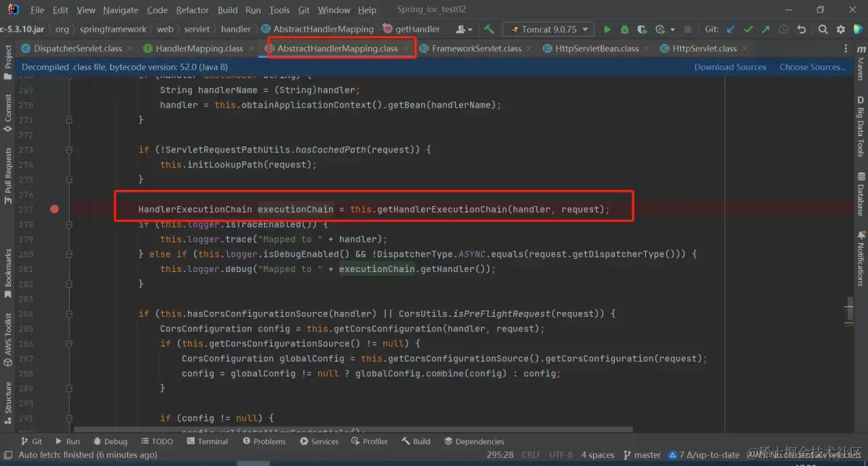Screen dimensions: 868x466
Task: Open the TODO tool window button
Action: click(x=156, y=441)
